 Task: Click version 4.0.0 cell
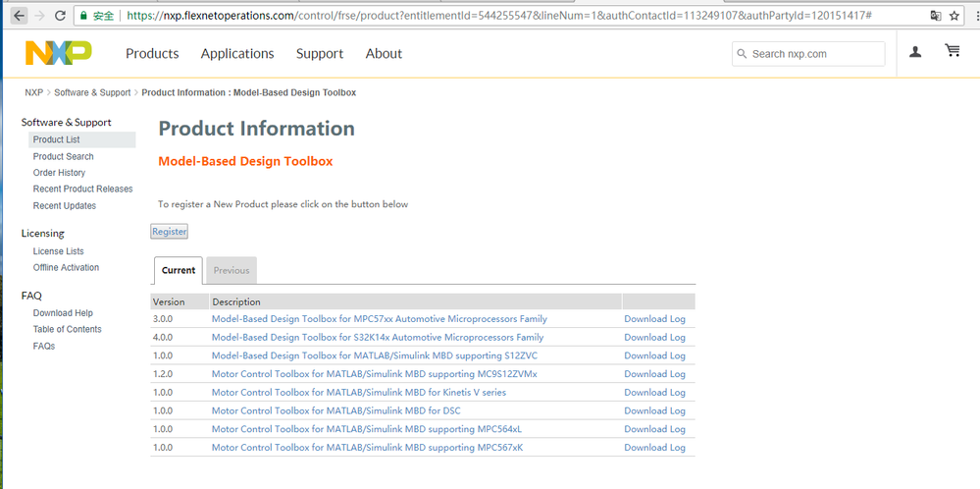[x=163, y=337]
